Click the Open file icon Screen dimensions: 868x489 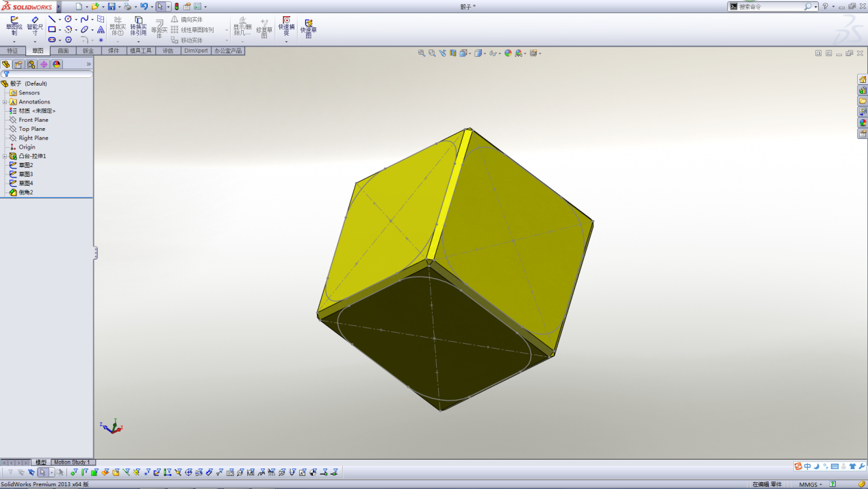pyautogui.click(x=95, y=6)
